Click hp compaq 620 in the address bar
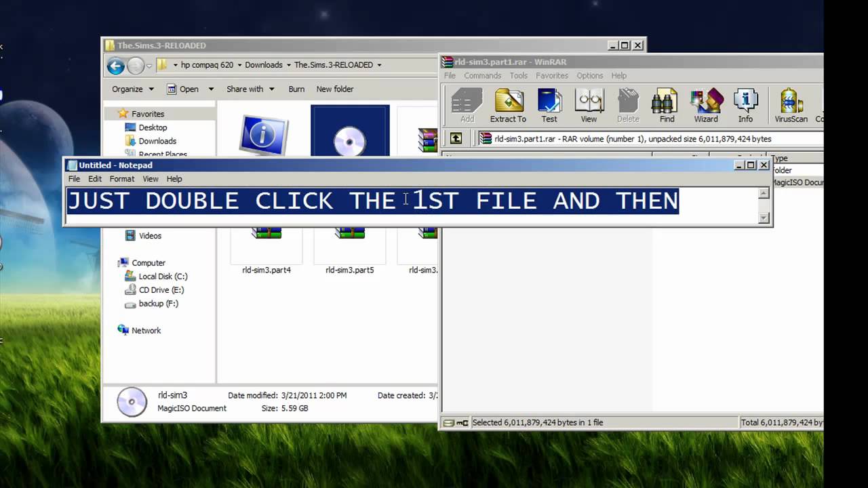868x488 pixels. click(207, 65)
